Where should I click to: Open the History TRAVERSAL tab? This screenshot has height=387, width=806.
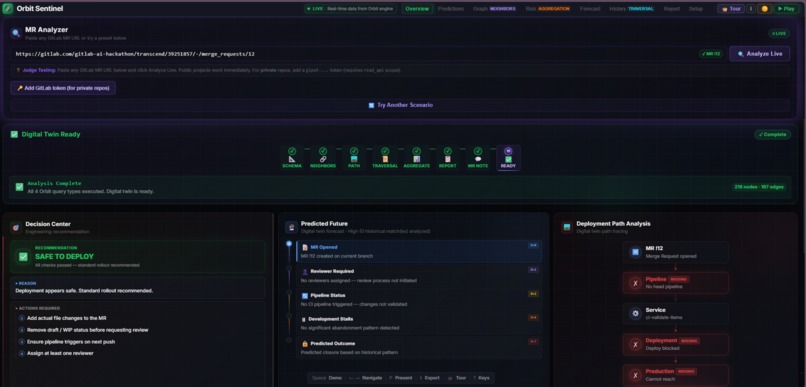click(631, 9)
